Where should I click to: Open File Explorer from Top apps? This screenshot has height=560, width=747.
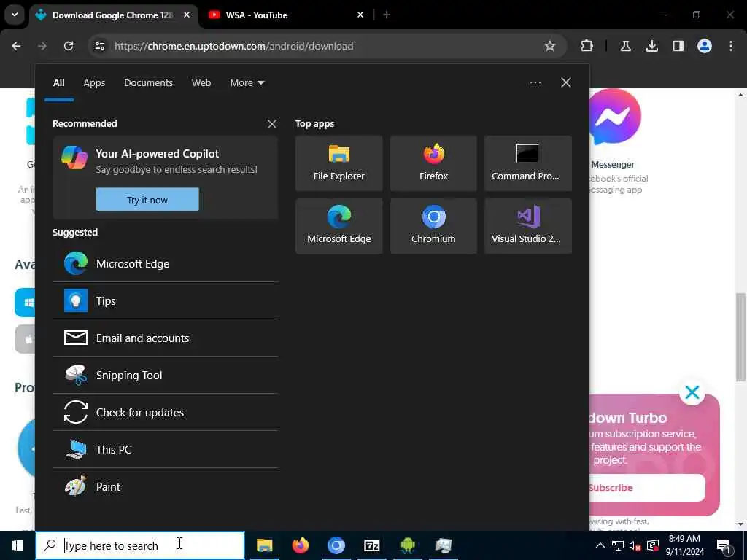(338, 163)
